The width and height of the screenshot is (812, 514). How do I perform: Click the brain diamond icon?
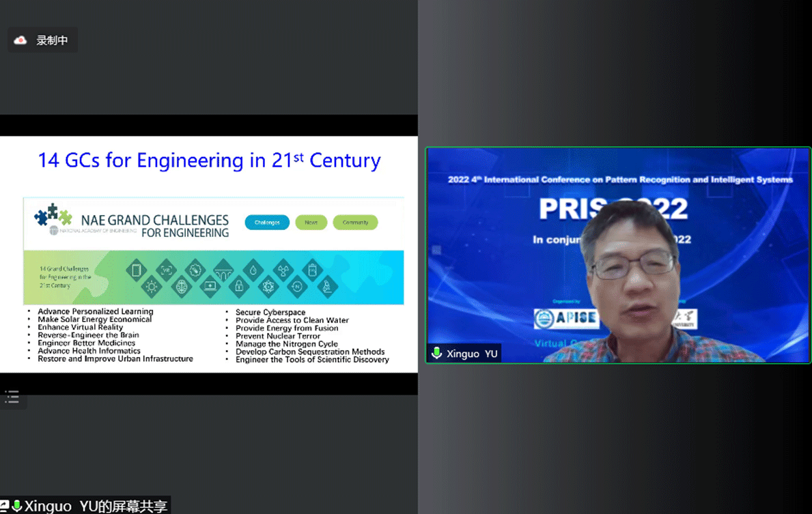point(181,287)
